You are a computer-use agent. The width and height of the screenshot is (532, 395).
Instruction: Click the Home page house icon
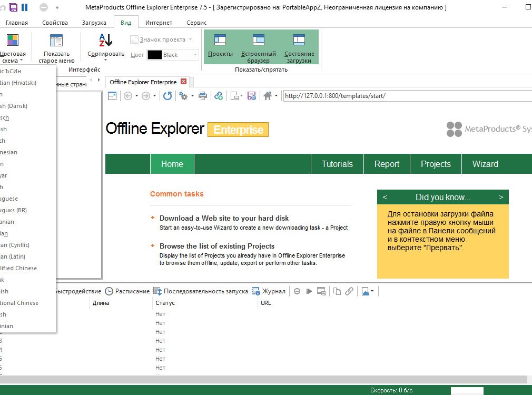tap(268, 96)
